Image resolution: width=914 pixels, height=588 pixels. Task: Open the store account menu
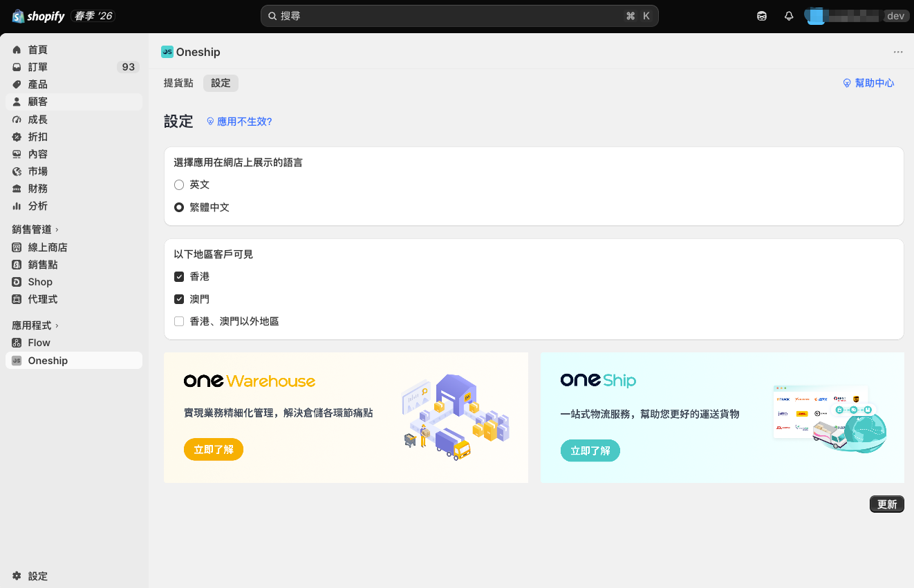tap(856, 16)
